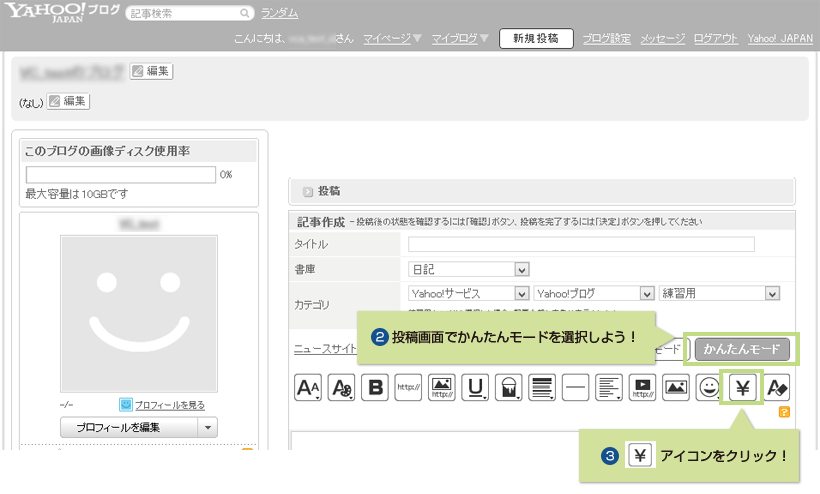This screenshot has width=820, height=494.
Task: Click the 新規投稿 button
Action: 536,38
